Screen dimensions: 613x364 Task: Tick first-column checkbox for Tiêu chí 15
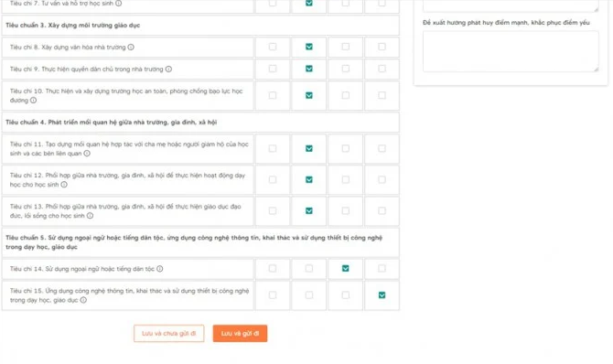(x=273, y=294)
